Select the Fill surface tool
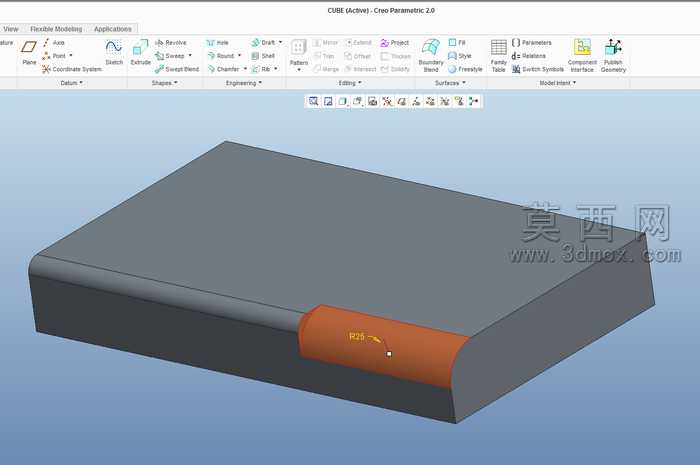Image resolution: width=700 pixels, height=465 pixels. pyautogui.click(x=457, y=42)
